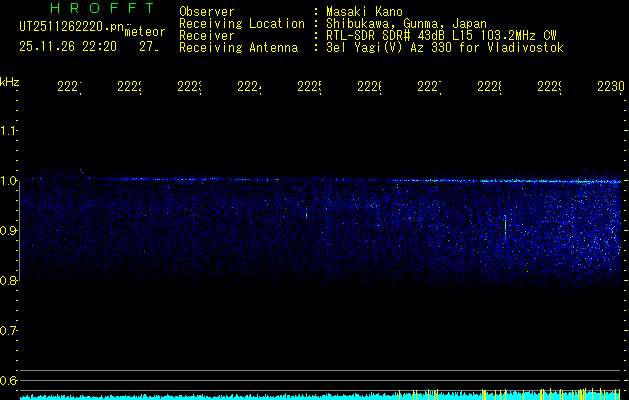Viewport: 629px width, 400px height.
Task: Click the long vertical meteor echo near 2228
Action: 505,227
